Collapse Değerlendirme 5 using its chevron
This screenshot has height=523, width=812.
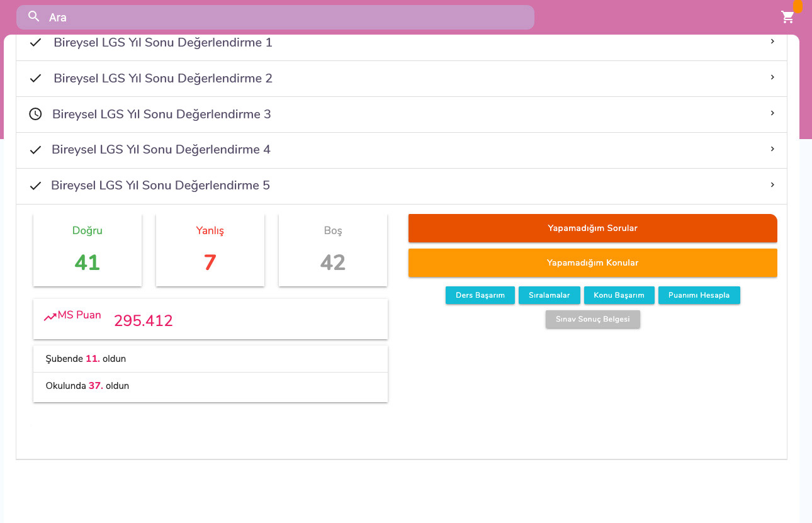coord(772,185)
